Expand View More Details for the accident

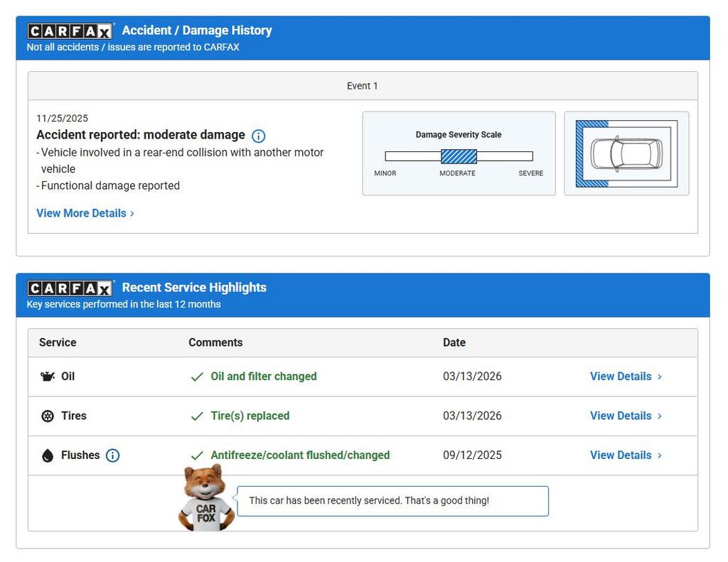85,213
